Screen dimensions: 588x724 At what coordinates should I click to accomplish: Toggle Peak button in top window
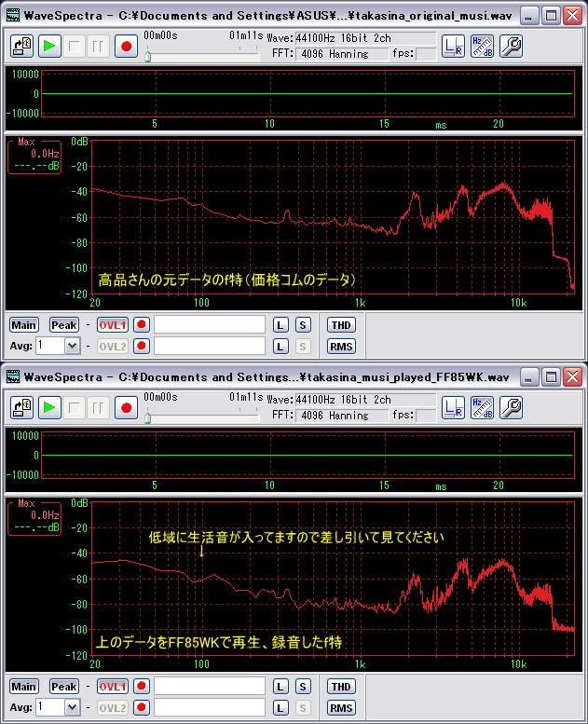coord(63,325)
